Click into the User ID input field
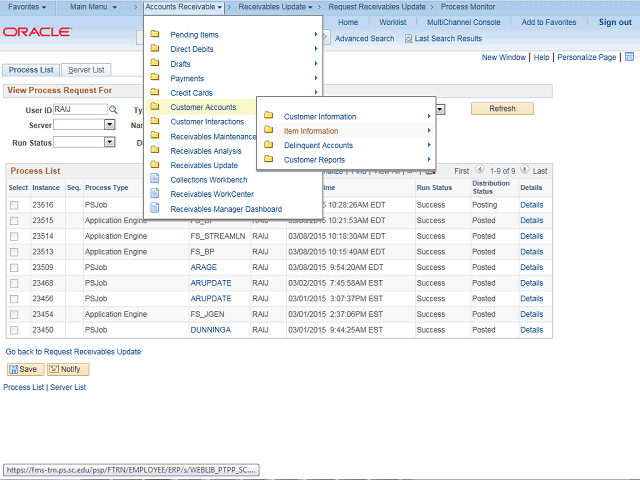640x480 pixels. pyautogui.click(x=79, y=109)
